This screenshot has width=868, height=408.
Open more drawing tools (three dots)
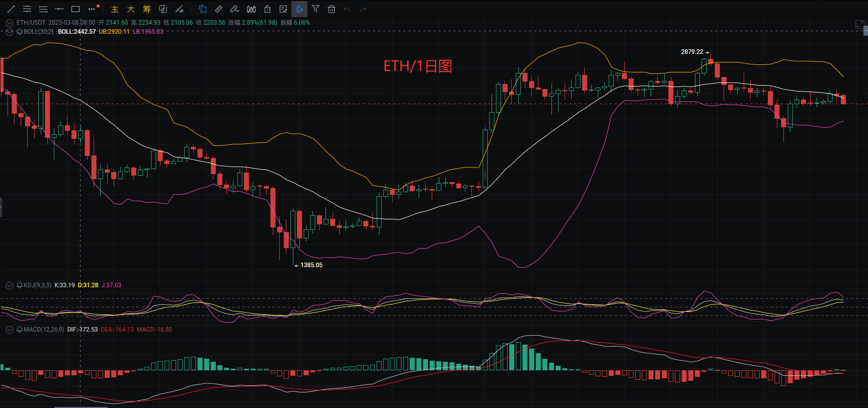[92, 9]
